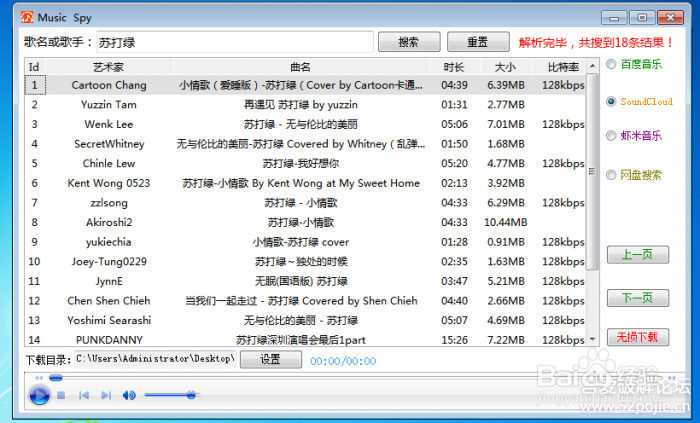Select the Yuzzin Tam row
The image size is (700, 423).
coord(305,104)
